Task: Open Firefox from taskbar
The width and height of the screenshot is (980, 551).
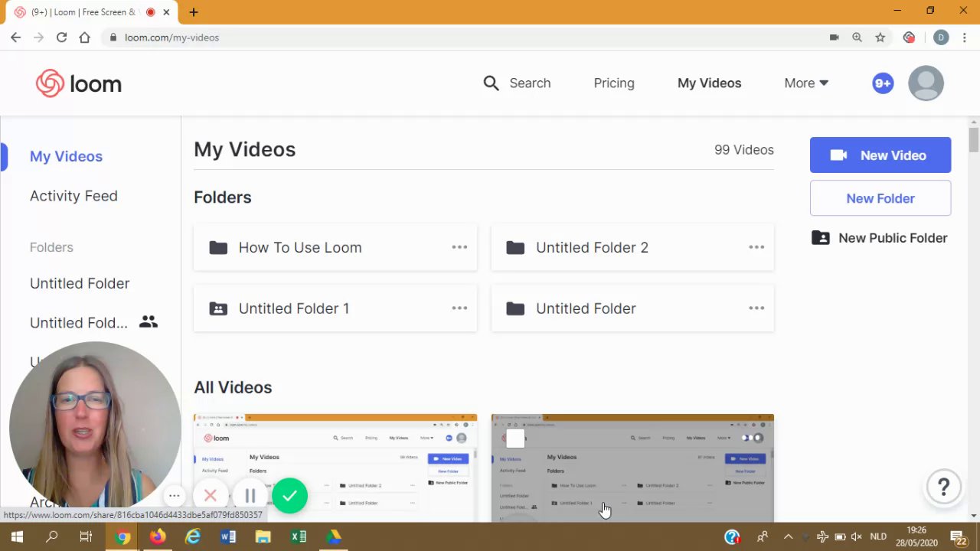Action: click(x=157, y=537)
